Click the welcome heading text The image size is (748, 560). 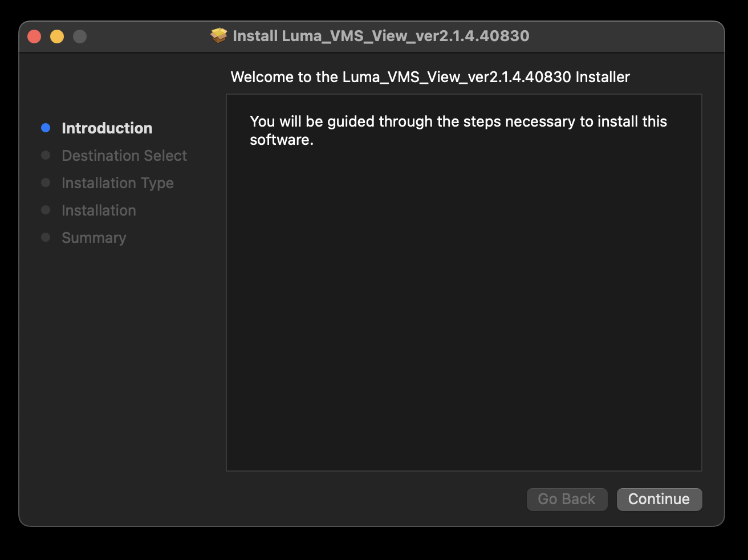pyautogui.click(x=429, y=76)
